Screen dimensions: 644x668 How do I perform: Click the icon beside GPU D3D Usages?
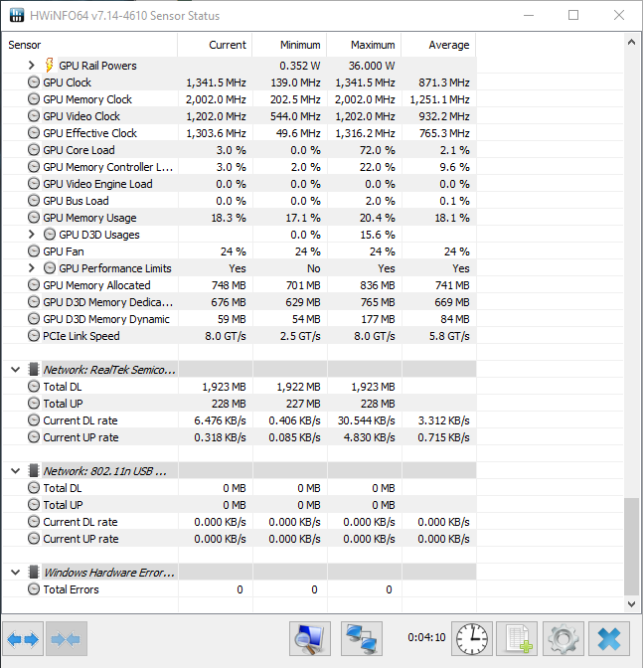50,235
